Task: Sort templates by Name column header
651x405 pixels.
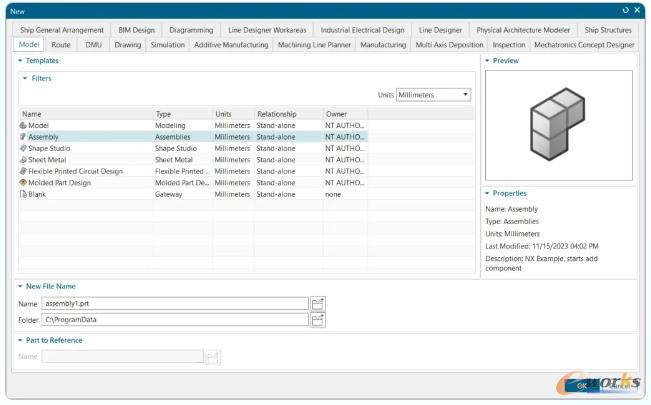Action: (86, 114)
